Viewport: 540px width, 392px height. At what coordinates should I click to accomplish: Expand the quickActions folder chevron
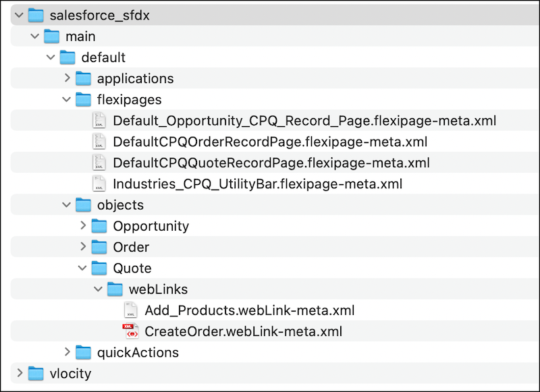(67, 352)
